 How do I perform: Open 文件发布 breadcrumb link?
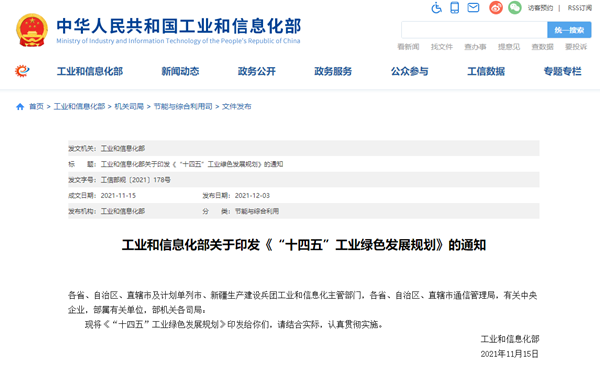point(236,106)
